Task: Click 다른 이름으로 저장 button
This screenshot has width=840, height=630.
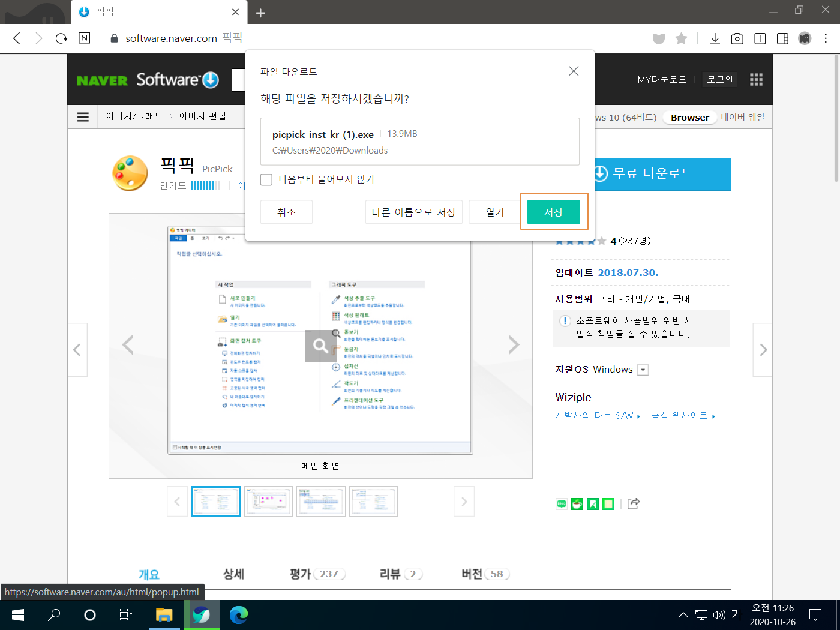Action: [413, 212]
